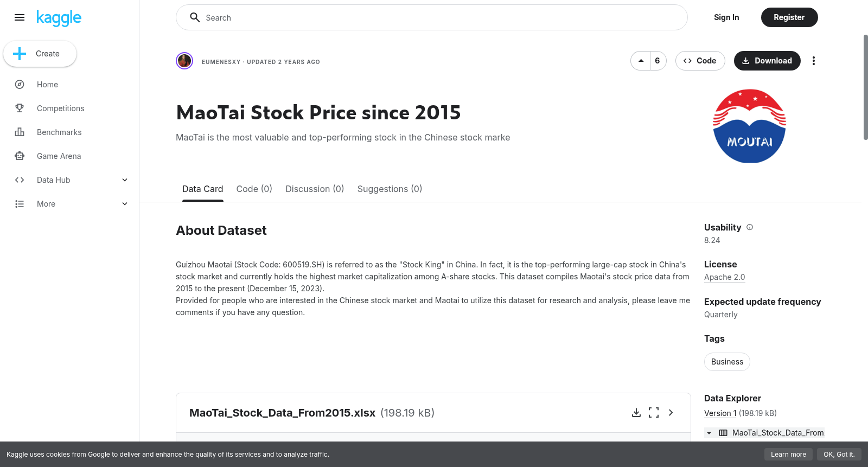Download the dataset

(x=767, y=61)
